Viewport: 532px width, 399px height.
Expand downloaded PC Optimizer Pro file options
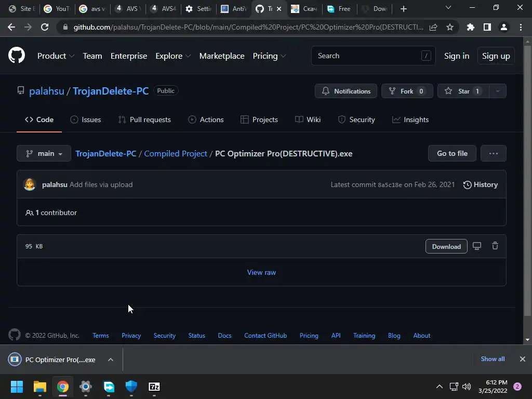coord(111,360)
